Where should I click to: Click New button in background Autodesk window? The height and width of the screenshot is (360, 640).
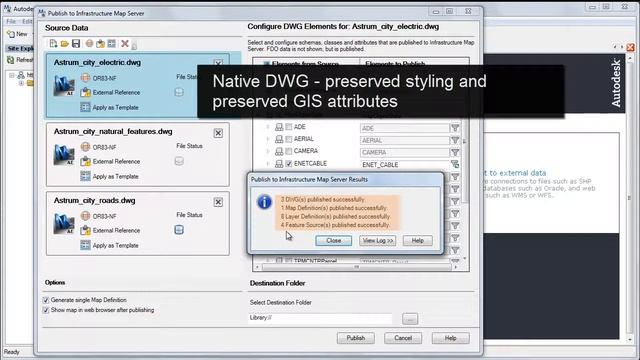tap(18, 34)
